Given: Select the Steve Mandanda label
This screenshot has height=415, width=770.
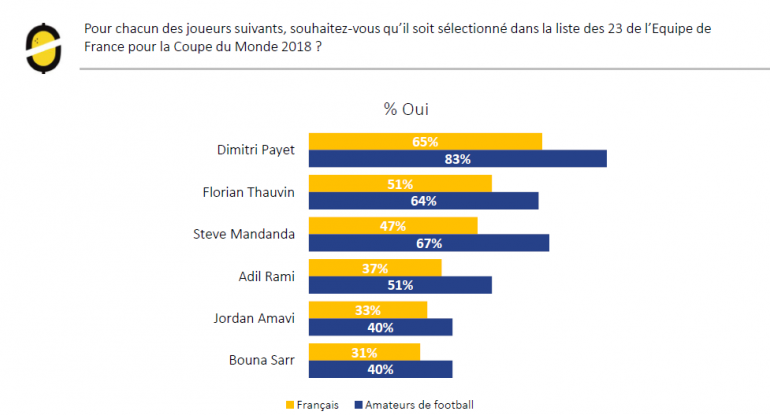Looking at the screenshot, I should 245,234.
